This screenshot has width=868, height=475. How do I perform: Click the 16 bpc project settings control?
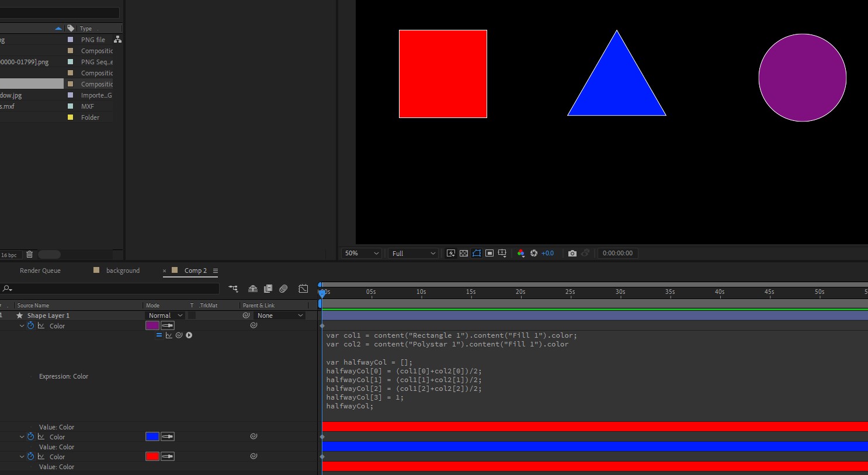tap(8, 254)
